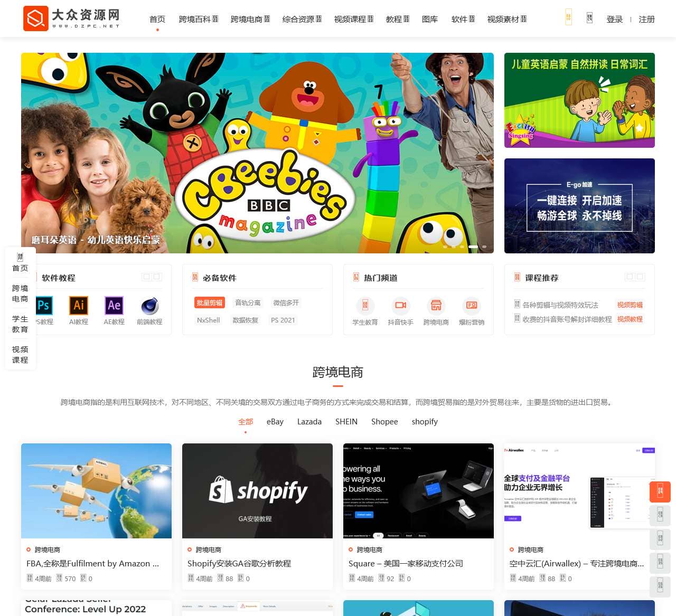This screenshot has width=676, height=616.
Task: Select the Shopee category tab
Action: tap(384, 421)
